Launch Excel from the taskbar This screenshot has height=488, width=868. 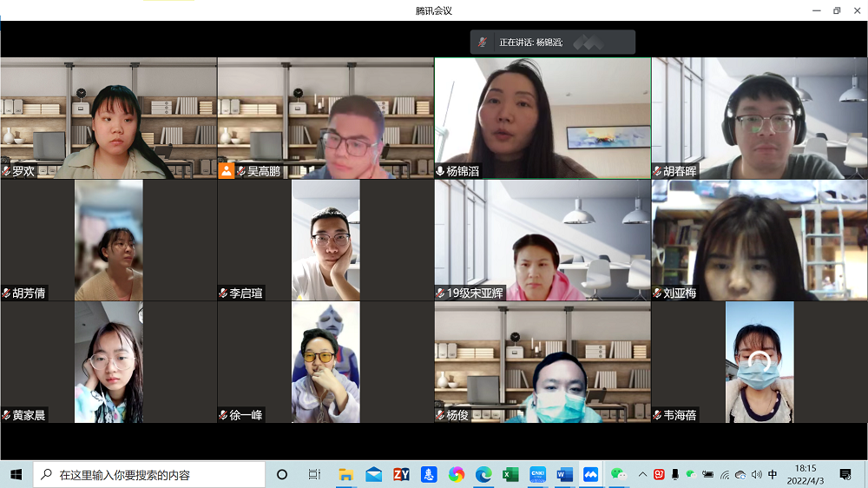tap(510, 474)
